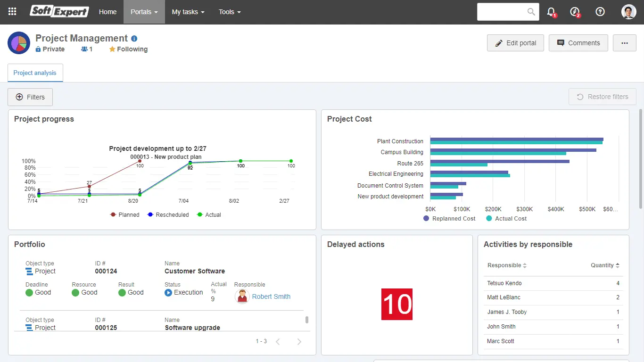Click the notifications bell icon
The width and height of the screenshot is (644, 362).
coord(551,12)
